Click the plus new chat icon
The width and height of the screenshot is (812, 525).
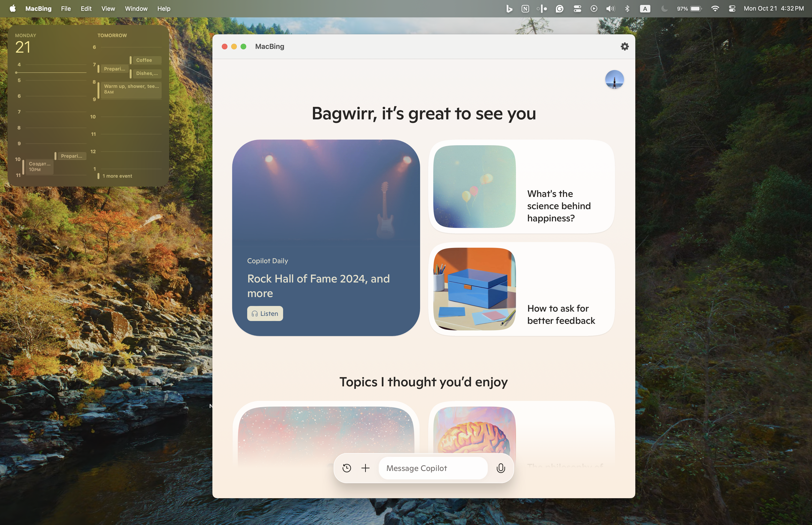point(365,468)
